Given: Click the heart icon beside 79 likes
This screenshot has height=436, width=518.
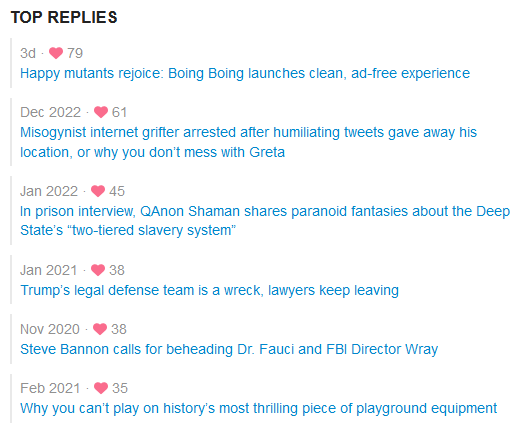Looking at the screenshot, I should 56,53.
